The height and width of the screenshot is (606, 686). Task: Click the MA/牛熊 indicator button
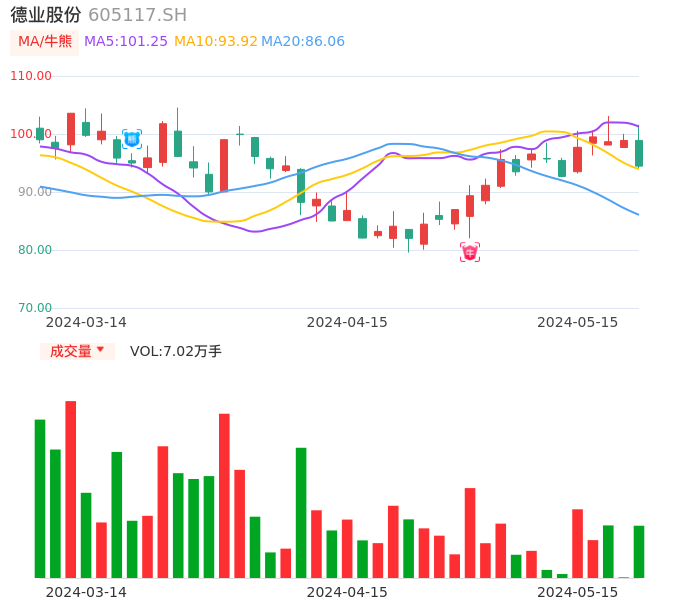44,42
